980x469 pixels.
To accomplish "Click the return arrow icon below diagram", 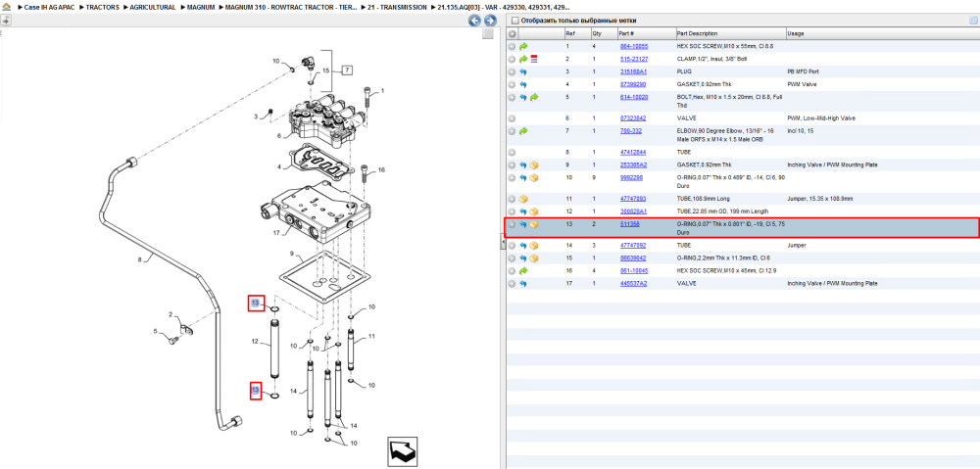I will (x=403, y=452).
